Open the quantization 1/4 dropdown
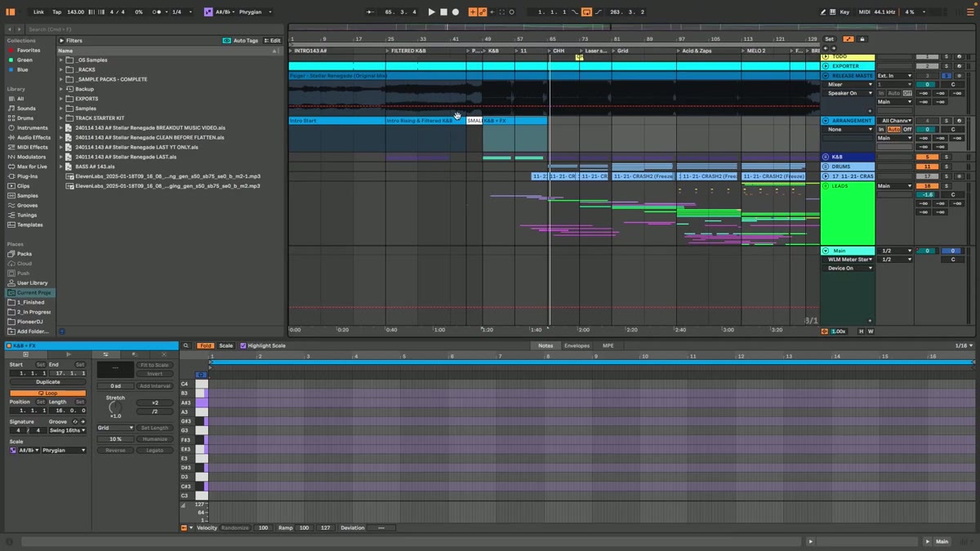Screen dimensions: 980x551 181,12
